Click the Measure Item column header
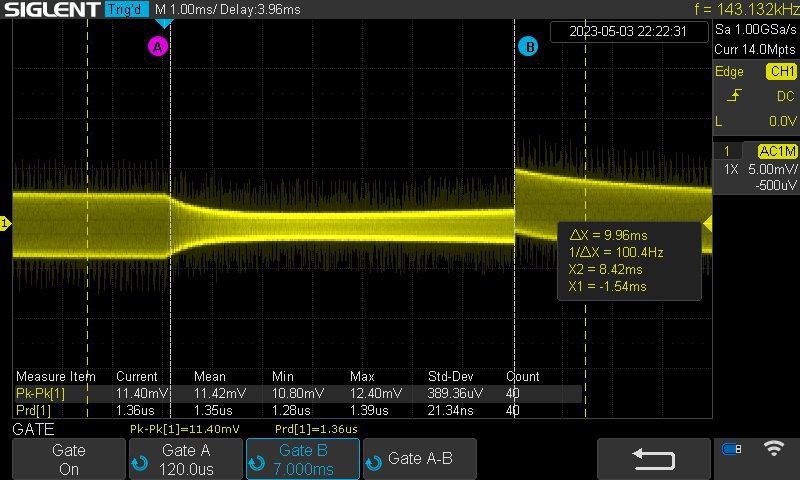The width and height of the screenshot is (800, 480). [x=56, y=376]
